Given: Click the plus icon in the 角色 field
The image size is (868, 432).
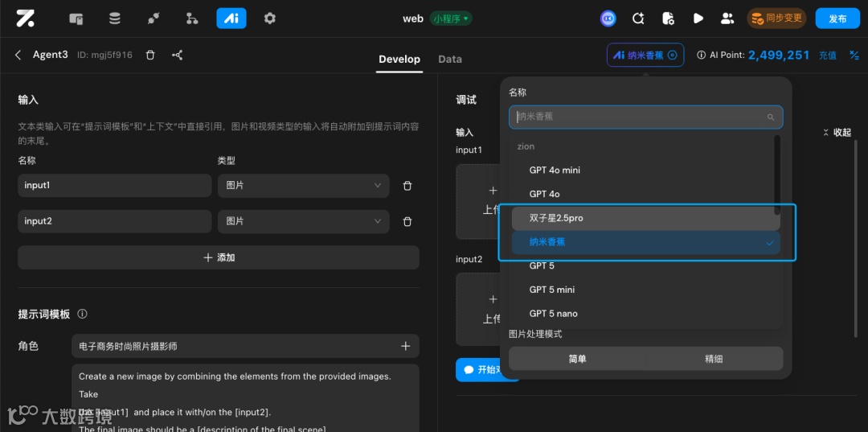Looking at the screenshot, I should [x=406, y=346].
